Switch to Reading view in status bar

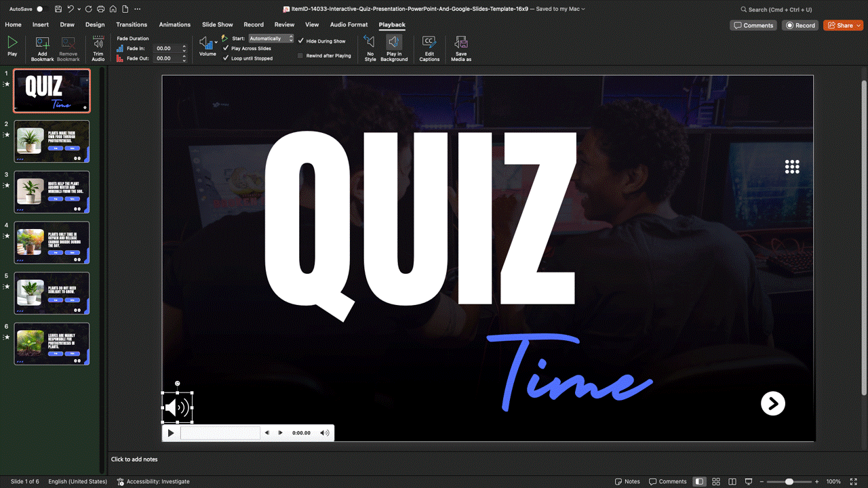tap(733, 482)
